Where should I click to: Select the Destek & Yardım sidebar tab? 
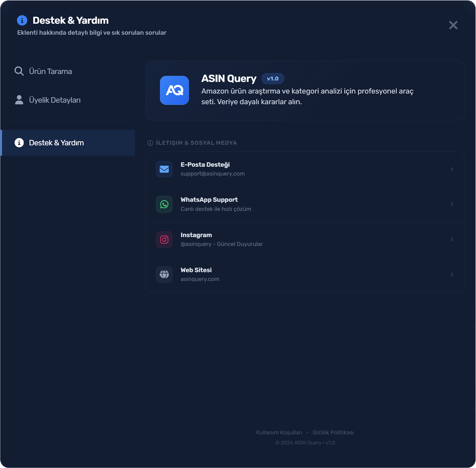(68, 143)
